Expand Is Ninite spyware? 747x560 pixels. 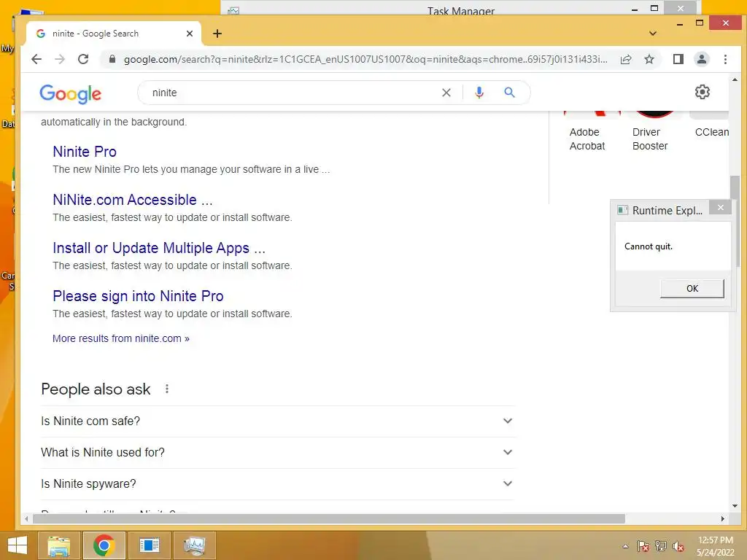[278, 484]
